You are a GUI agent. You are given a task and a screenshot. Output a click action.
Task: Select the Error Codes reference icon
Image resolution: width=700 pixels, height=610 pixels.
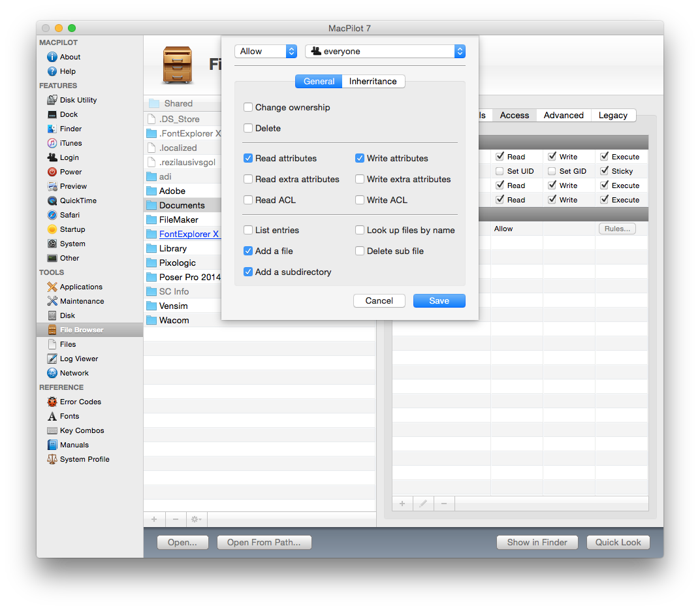point(52,402)
